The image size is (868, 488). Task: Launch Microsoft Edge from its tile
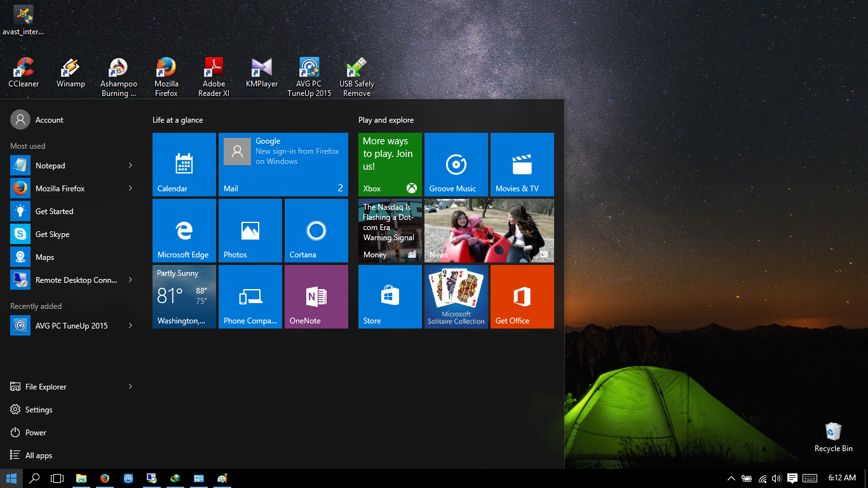184,230
